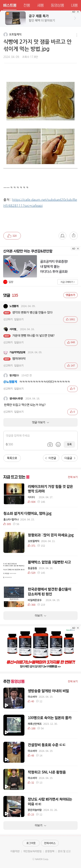Screen dimensions: 81x868
Task: Switch to the 동영상뿜 tab
Action: point(57,5)
